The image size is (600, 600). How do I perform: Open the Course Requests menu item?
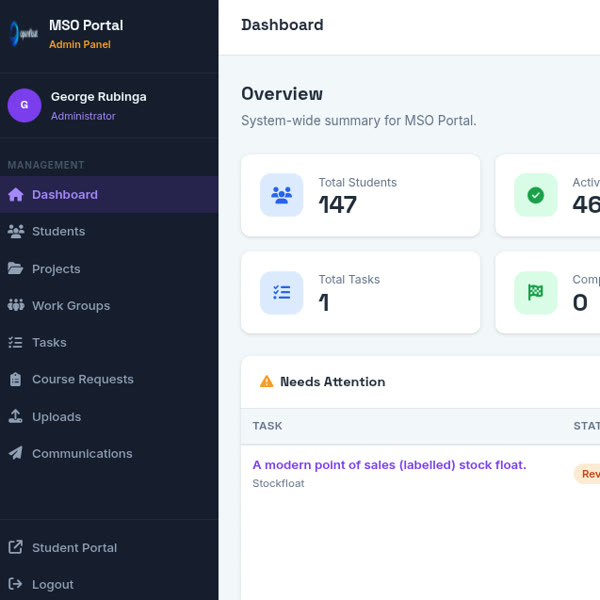109,379
